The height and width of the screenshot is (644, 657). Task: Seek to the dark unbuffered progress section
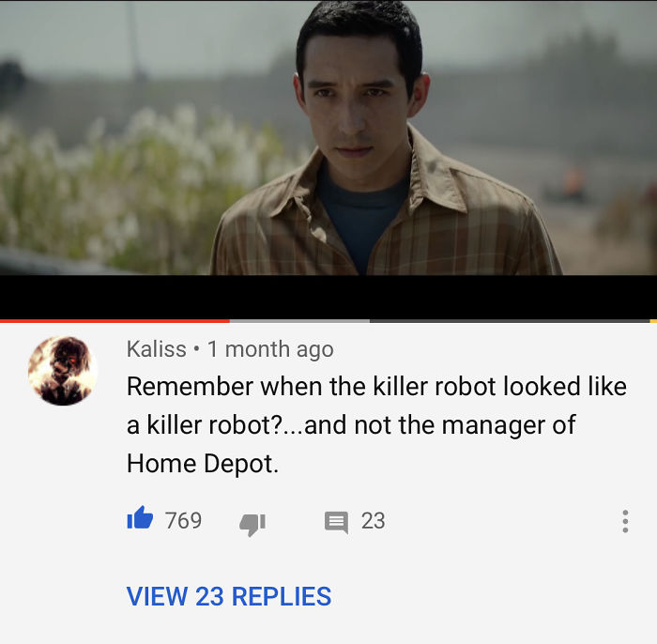[x=510, y=321]
